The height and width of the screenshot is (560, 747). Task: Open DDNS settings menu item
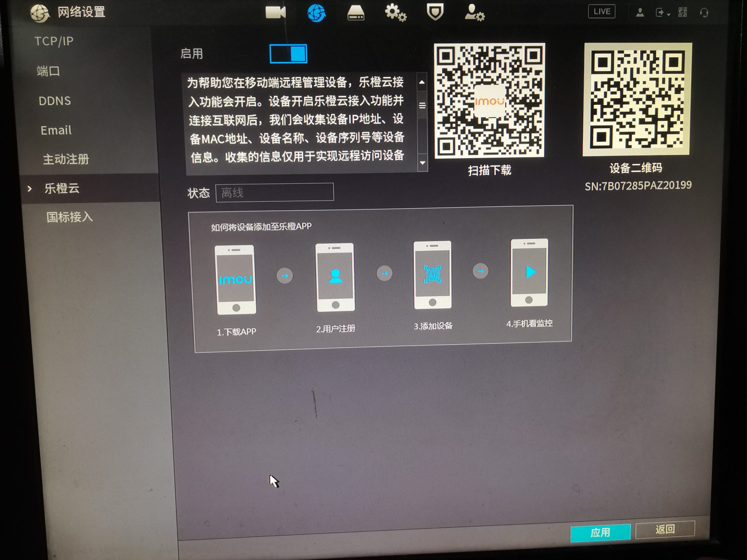[x=55, y=101]
